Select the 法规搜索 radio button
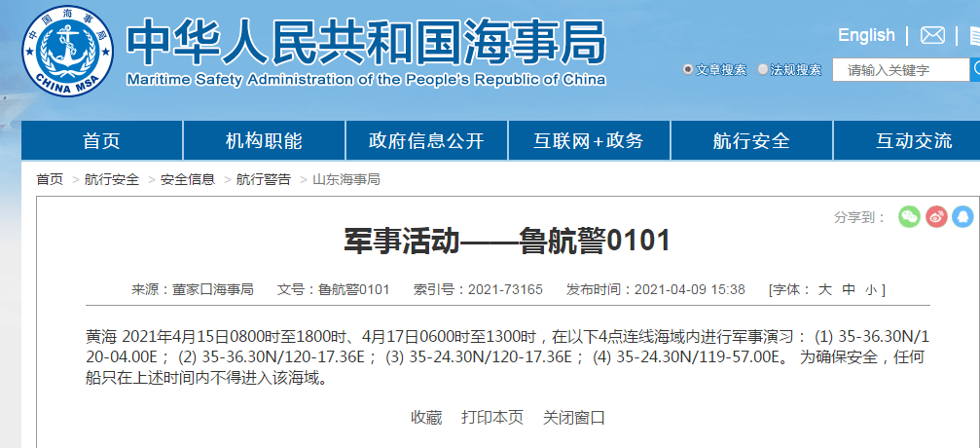This screenshot has width=980, height=448. [x=763, y=69]
